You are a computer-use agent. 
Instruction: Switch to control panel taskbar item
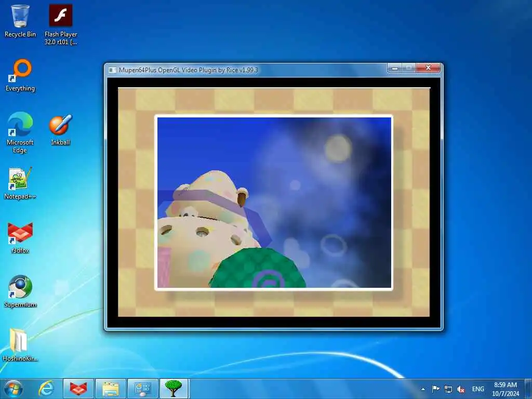142,389
